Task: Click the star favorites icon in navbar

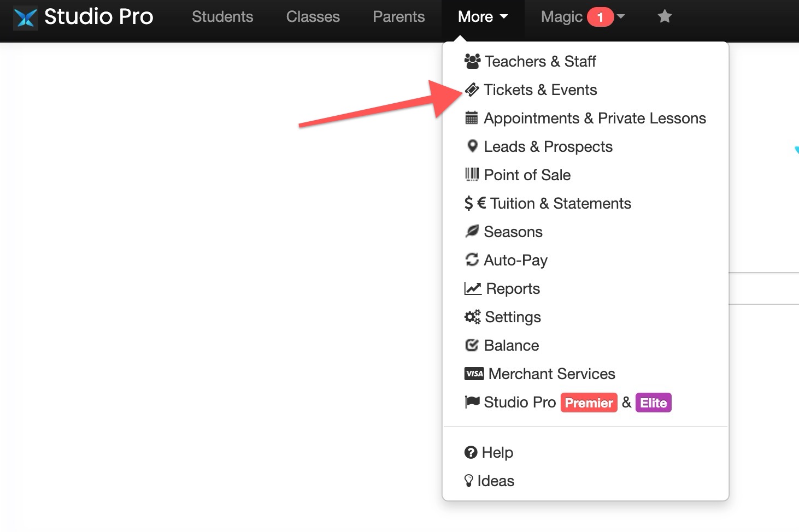Action: [665, 16]
